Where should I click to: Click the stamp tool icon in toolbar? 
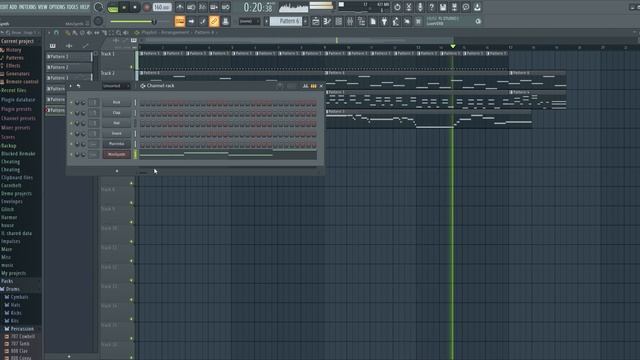tap(225, 21)
